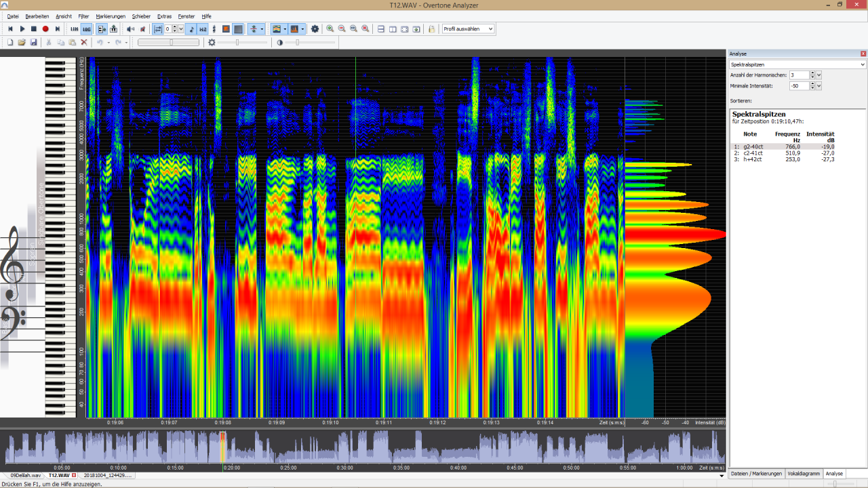Viewport: 868px width, 488px height.
Task: Expand the Spektralspitzen analysis dropdown
Action: tap(863, 64)
